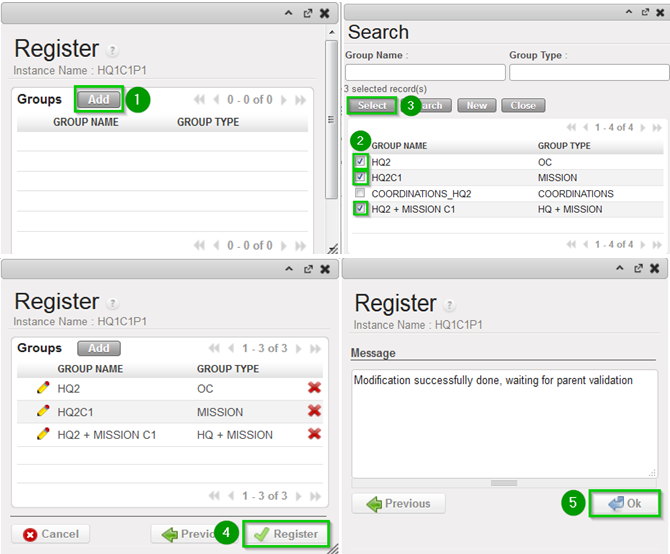Collapse Message Register window caret
Image resolution: width=670 pixels, height=554 pixels.
coord(620,268)
